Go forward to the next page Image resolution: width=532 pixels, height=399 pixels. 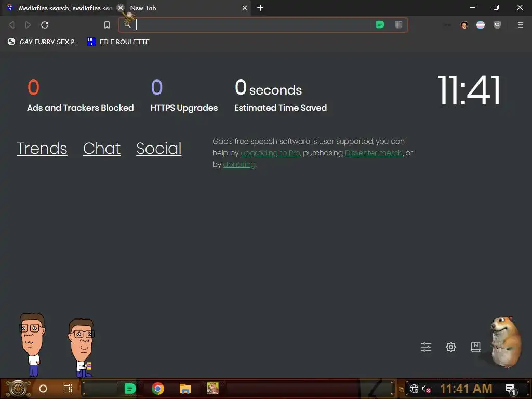click(28, 25)
